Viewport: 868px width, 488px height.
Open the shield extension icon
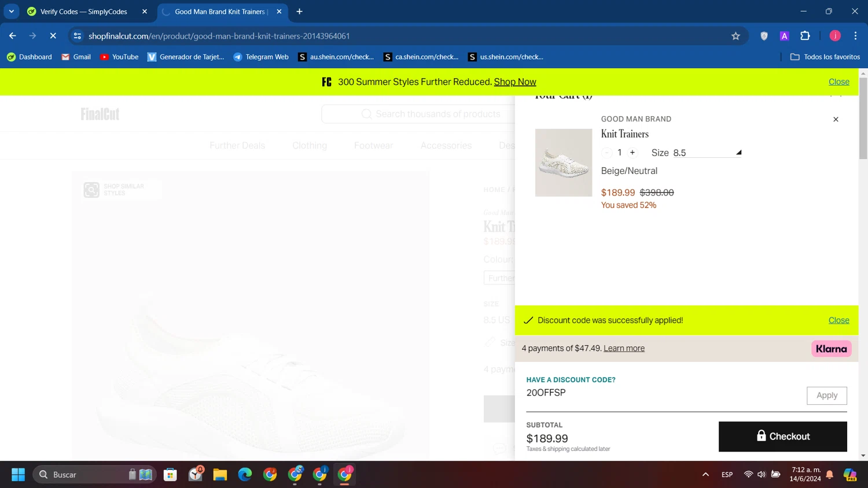(x=764, y=36)
